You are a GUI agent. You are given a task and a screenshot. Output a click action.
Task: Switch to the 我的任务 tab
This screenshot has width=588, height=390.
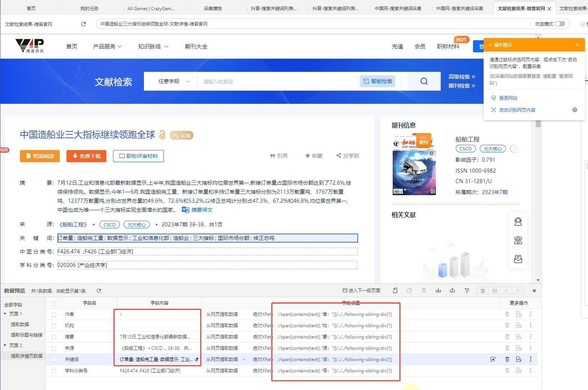(x=89, y=8)
